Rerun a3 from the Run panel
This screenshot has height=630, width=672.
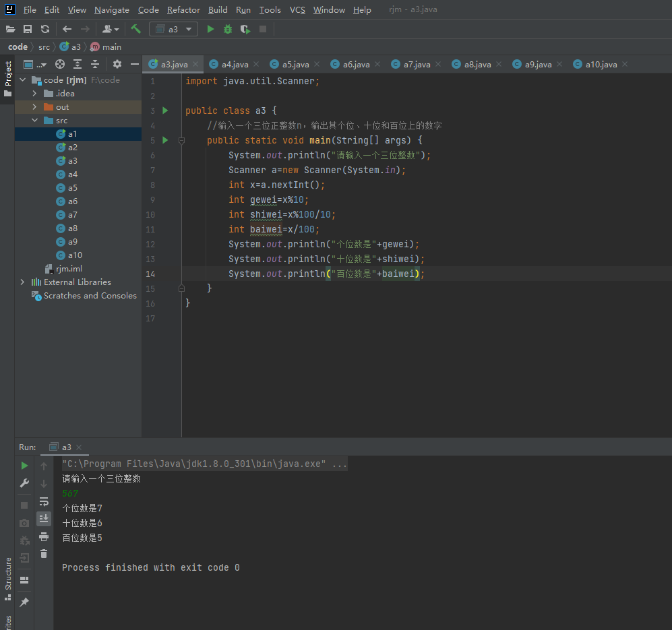[x=24, y=466]
